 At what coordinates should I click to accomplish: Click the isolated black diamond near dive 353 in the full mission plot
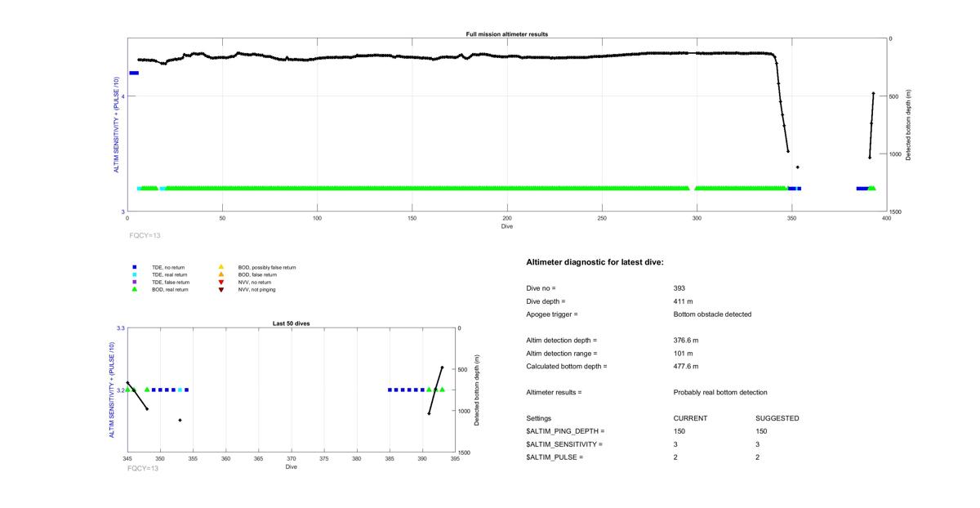(x=798, y=167)
